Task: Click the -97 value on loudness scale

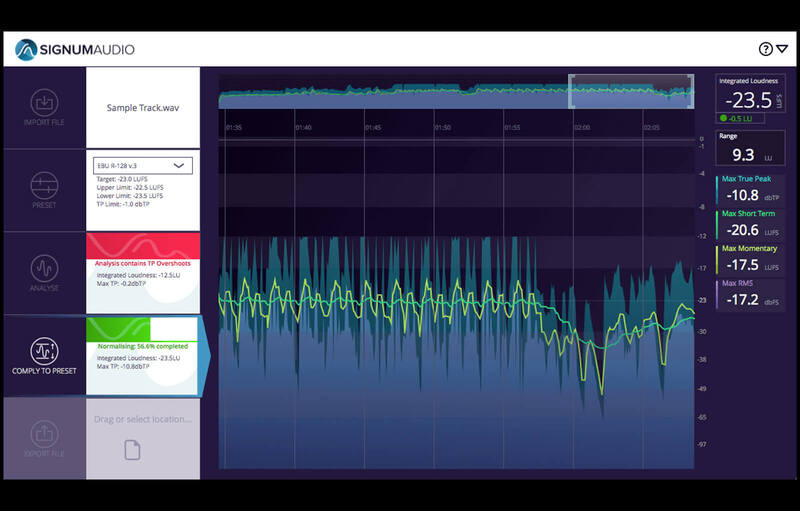Action: click(702, 445)
